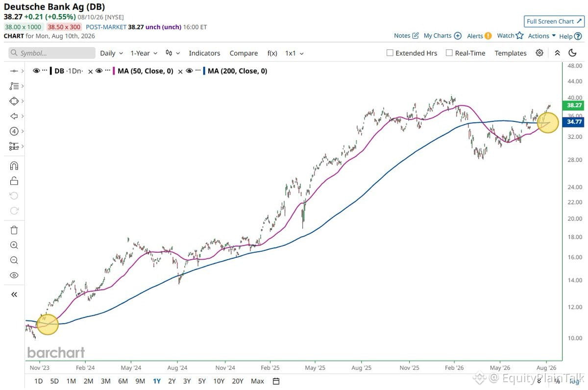Open the Templates menu
The height and width of the screenshot is (390, 588).
pos(511,53)
